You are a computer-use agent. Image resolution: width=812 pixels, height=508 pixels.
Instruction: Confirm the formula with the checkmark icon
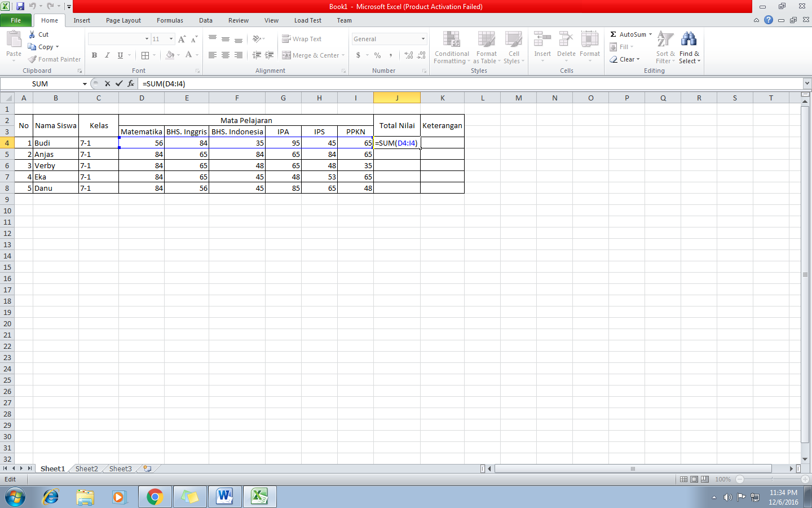pos(118,82)
